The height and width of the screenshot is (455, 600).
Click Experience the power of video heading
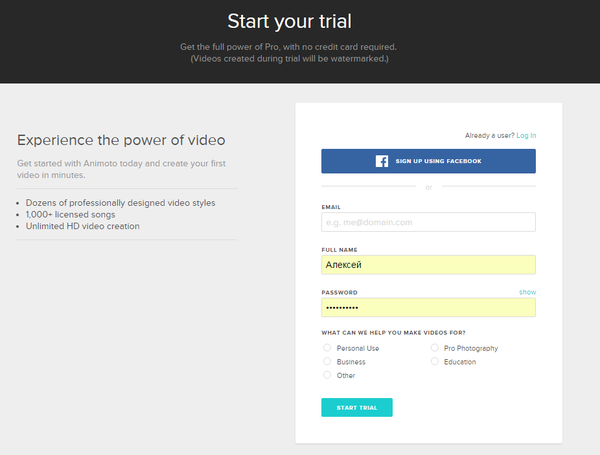click(121, 140)
